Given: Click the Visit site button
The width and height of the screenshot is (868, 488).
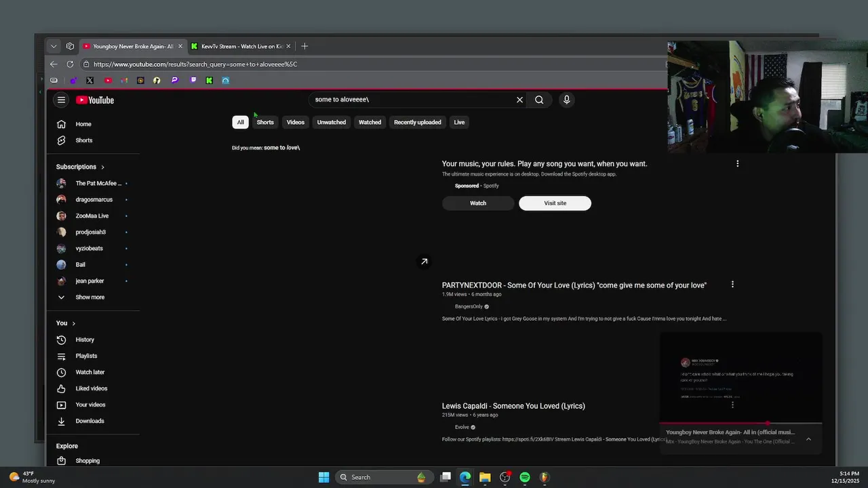Looking at the screenshot, I should (555, 203).
